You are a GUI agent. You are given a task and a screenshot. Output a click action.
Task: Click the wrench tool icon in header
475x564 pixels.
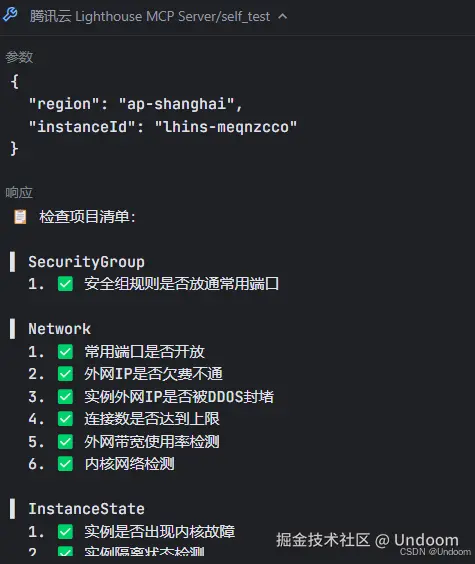pos(10,15)
